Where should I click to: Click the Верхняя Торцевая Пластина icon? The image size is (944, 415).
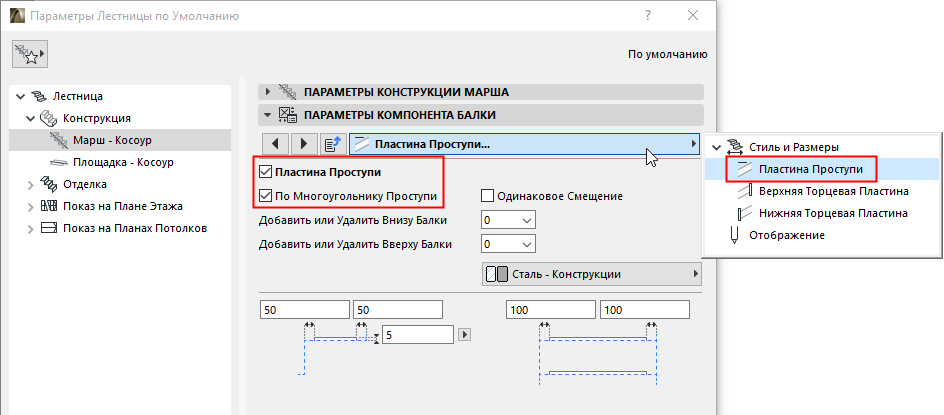click(x=746, y=192)
